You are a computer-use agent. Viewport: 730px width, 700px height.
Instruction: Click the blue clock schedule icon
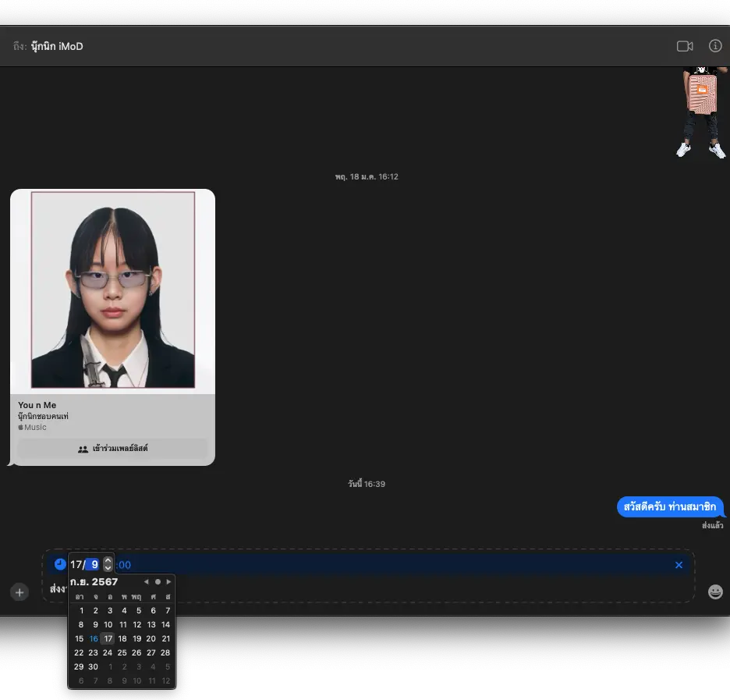click(x=60, y=564)
